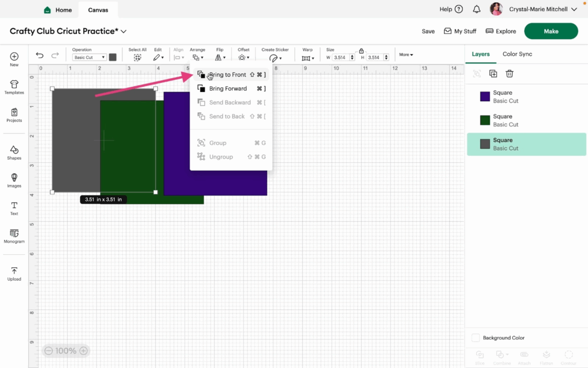Viewport: 588px width, 368px height.
Task: Zoom out with the minus icon
Action: pos(48,351)
